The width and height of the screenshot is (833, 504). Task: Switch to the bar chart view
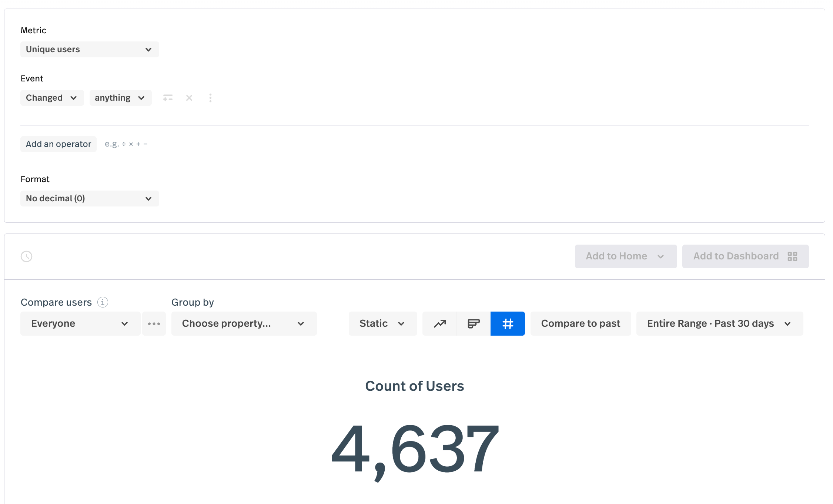click(x=474, y=323)
